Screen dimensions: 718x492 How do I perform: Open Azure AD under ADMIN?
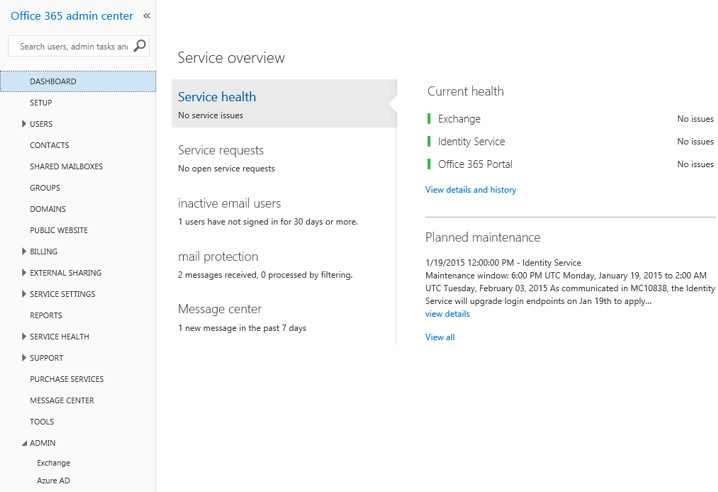point(54,481)
